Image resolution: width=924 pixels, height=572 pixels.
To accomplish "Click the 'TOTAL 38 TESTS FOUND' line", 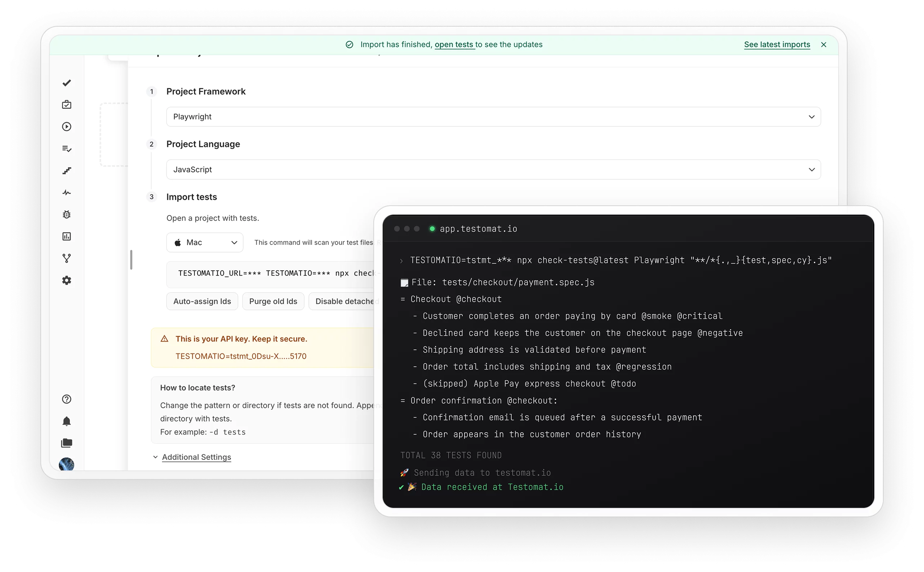I will pos(451,456).
